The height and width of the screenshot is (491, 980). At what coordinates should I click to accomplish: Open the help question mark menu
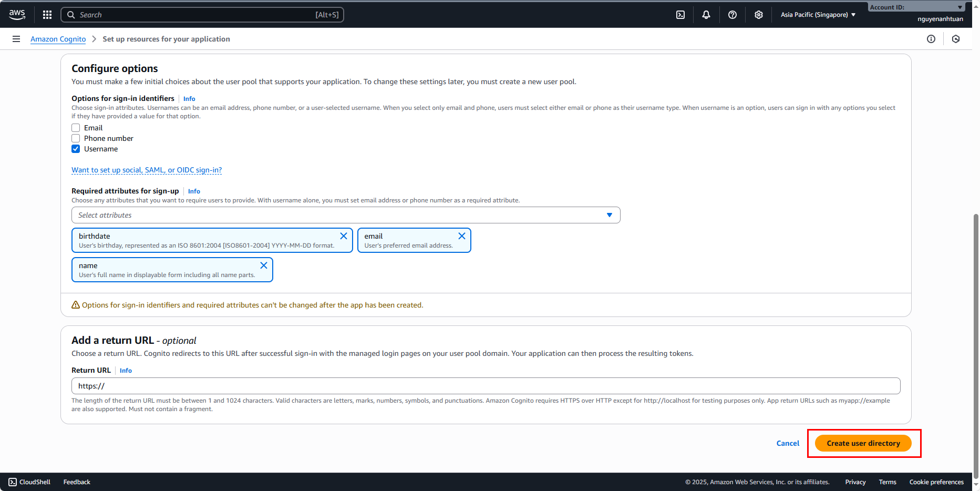pos(733,15)
